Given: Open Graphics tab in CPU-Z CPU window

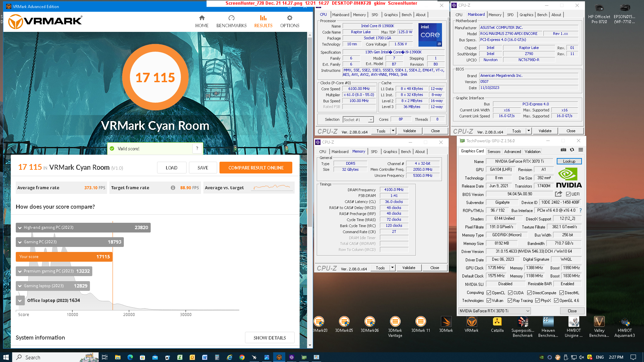Looking at the screenshot, I should (x=391, y=15).
